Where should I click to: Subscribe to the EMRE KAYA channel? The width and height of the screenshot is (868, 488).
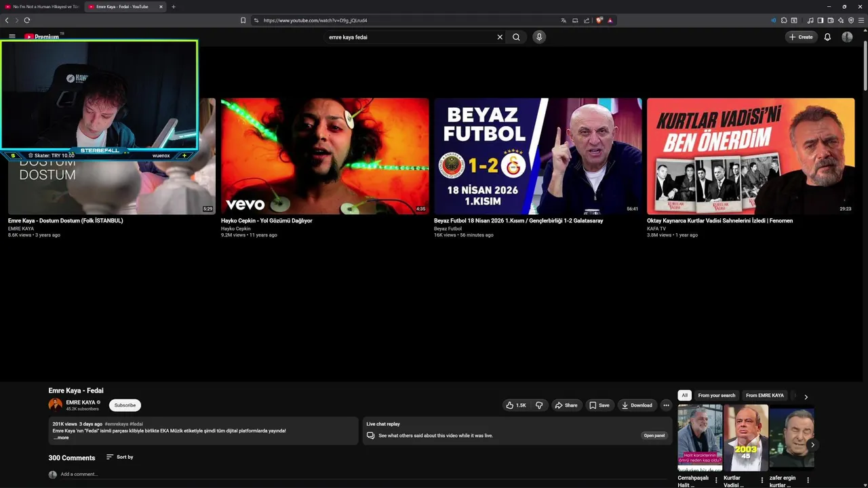coord(125,405)
